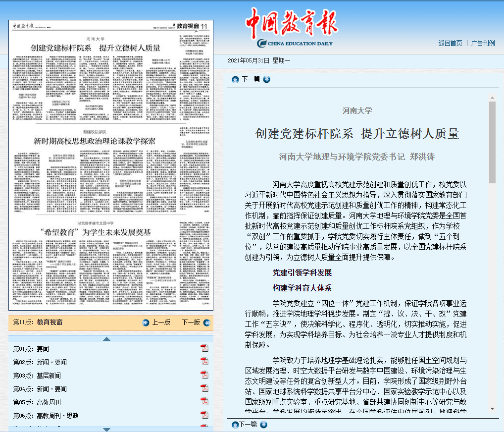Select 新时期高校思想政治理论课教学探索 article in thumbnail
The image size is (504, 432).
(x=95, y=141)
